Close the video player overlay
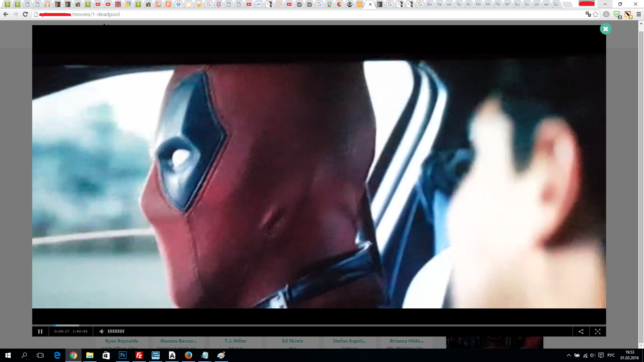644x362 pixels. [x=605, y=29]
